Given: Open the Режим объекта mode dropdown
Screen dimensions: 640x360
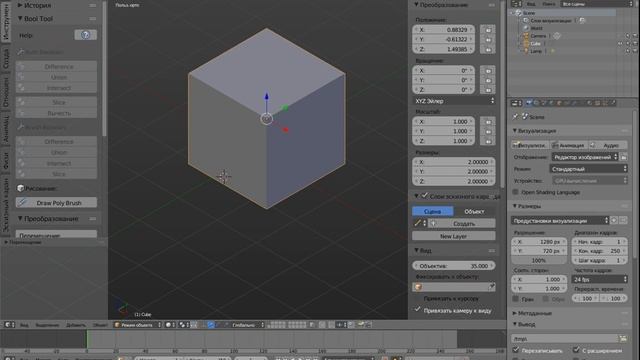Looking at the screenshot, I should click(138, 325).
